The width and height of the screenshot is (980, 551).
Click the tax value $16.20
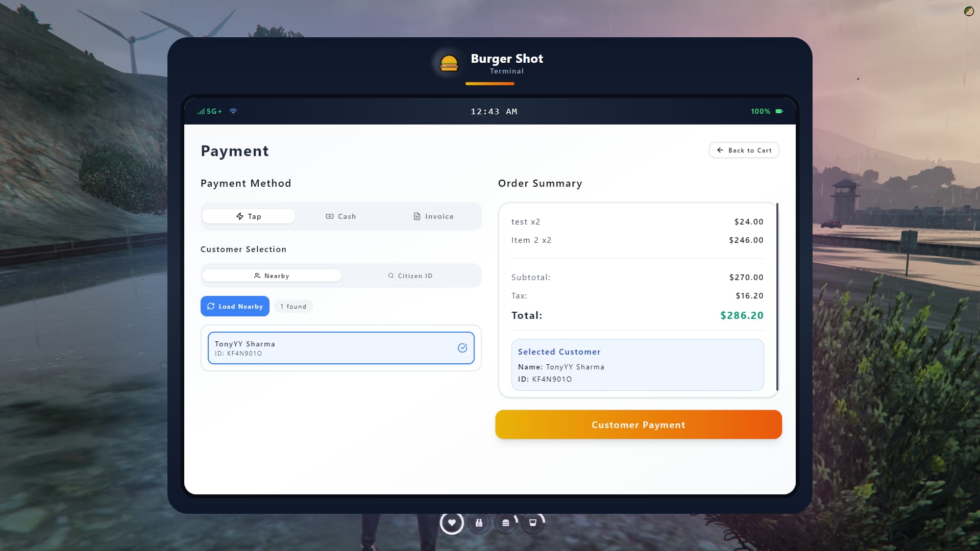coord(750,296)
